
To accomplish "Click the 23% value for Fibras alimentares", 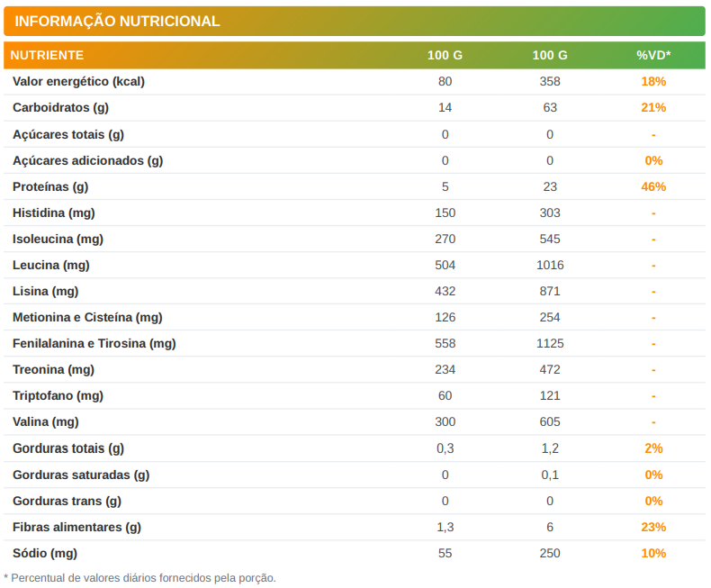I will (x=653, y=527).
